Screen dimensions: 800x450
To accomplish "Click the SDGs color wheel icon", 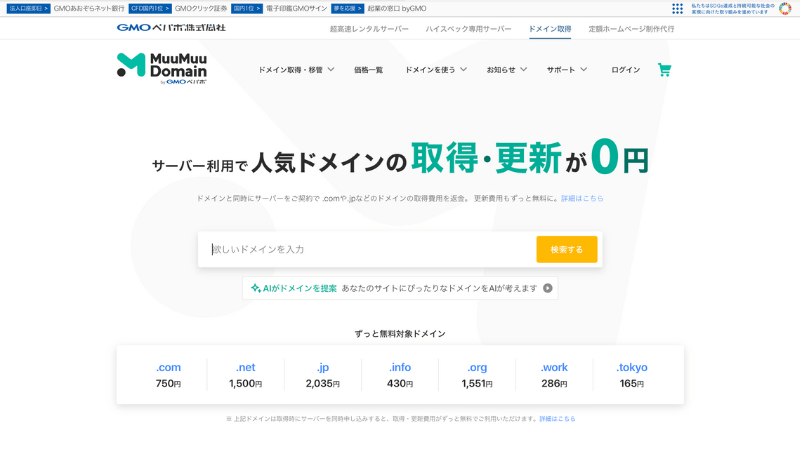I will tap(785, 9).
